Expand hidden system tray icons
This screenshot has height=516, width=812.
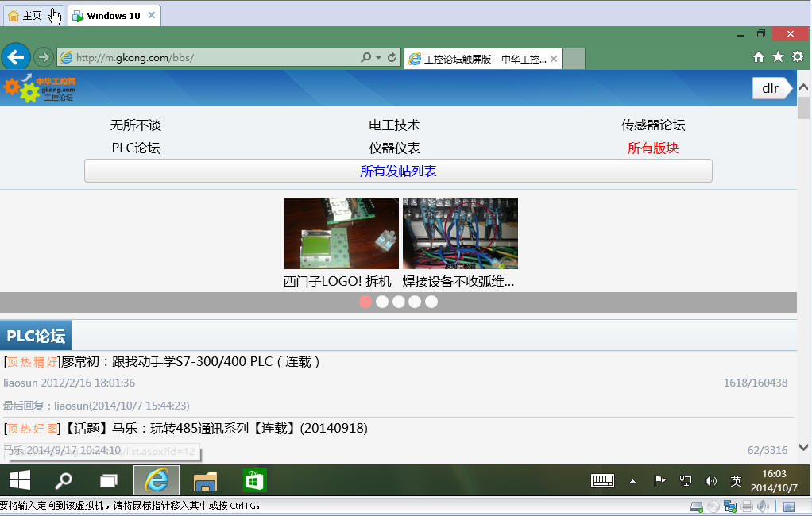tap(632, 481)
